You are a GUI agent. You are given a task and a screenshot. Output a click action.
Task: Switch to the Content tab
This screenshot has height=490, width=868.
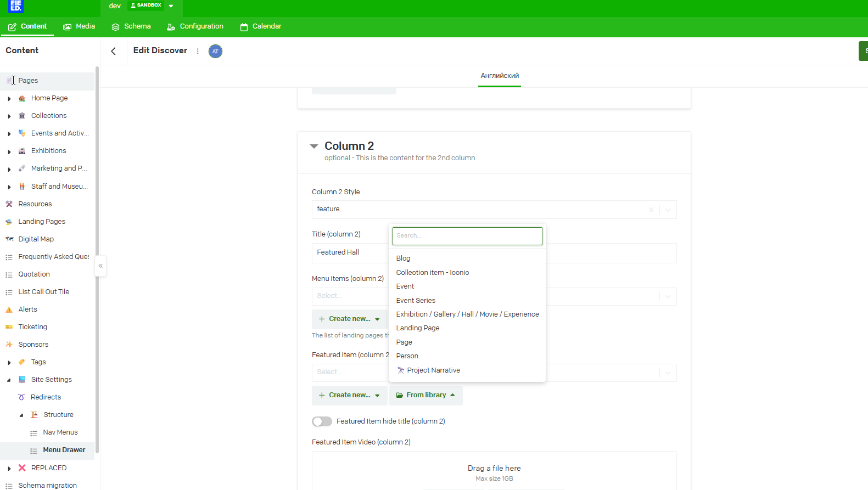(x=27, y=26)
